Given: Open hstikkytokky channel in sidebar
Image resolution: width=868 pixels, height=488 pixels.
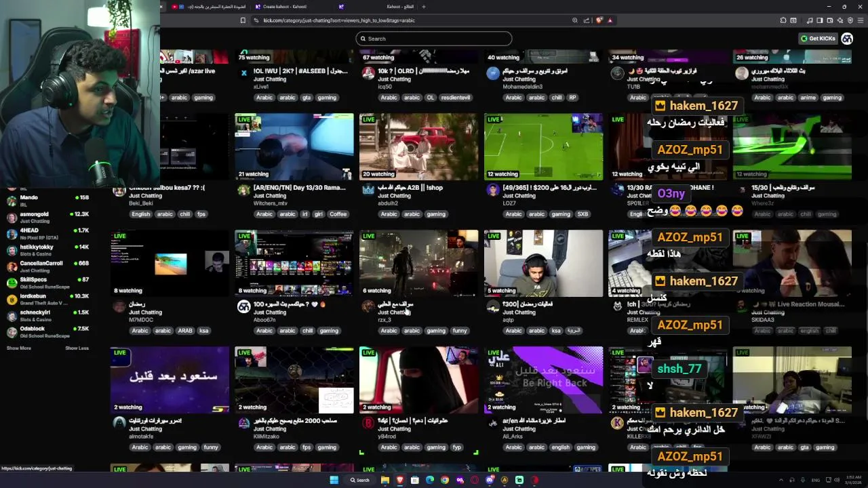Looking at the screenshot, I should tap(47, 250).
